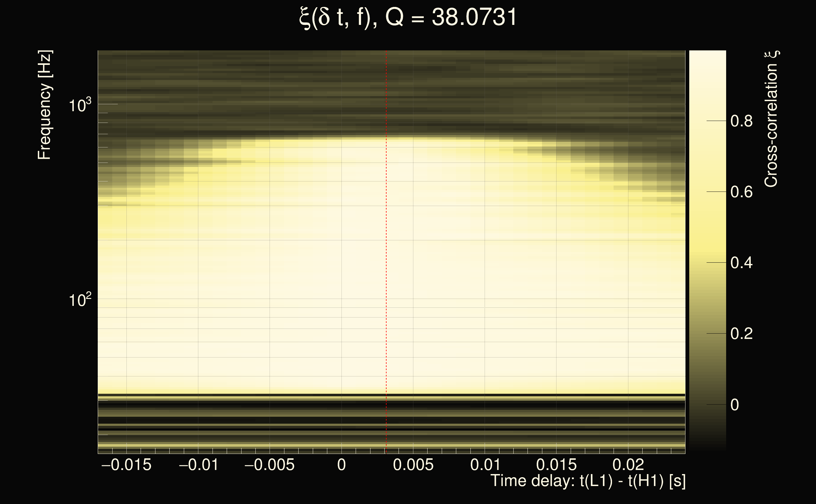The image size is (816, 504).
Task: Click the 10² frequency tick label
Action: coord(80,300)
